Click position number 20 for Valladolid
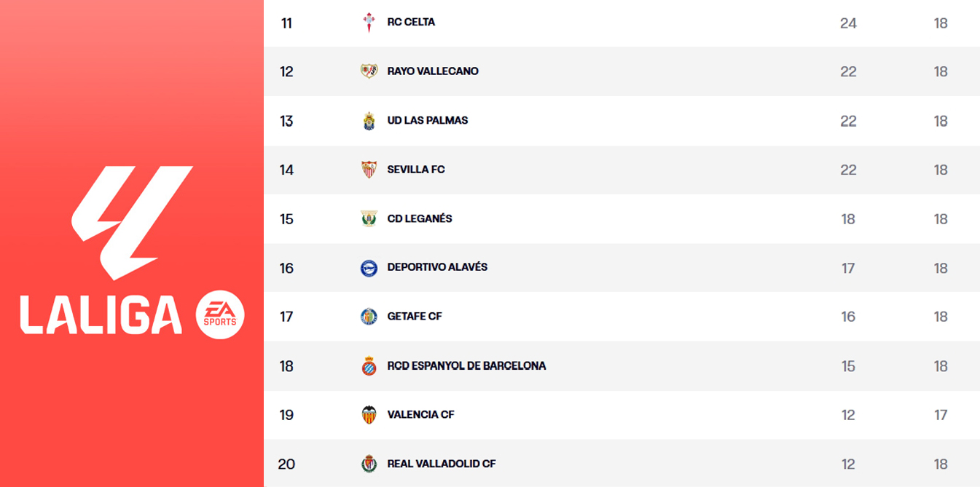Viewport: 980px width, 487px height. pyautogui.click(x=287, y=464)
